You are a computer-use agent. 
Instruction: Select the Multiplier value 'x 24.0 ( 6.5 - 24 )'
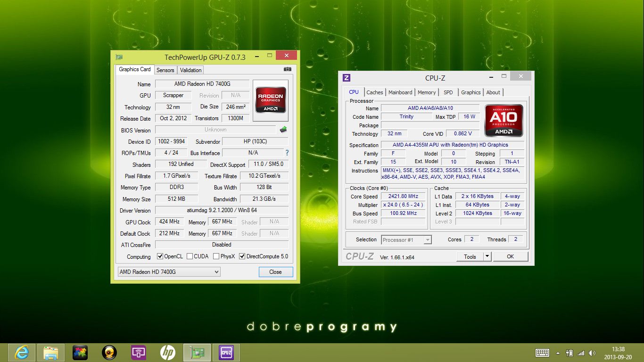[x=403, y=205]
